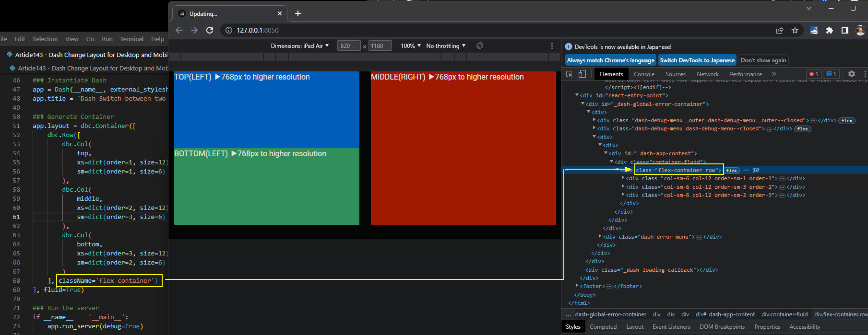Open site information icon in address bar

point(229,30)
